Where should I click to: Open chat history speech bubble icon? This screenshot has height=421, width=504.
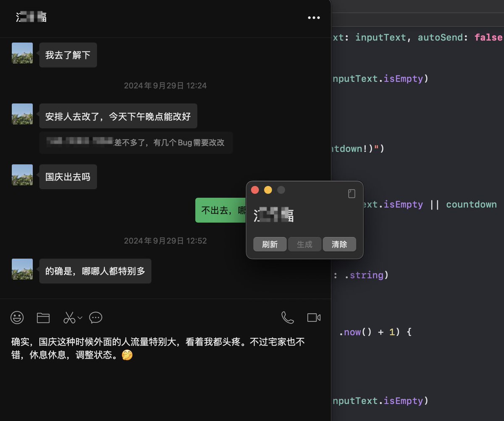pyautogui.click(x=96, y=318)
